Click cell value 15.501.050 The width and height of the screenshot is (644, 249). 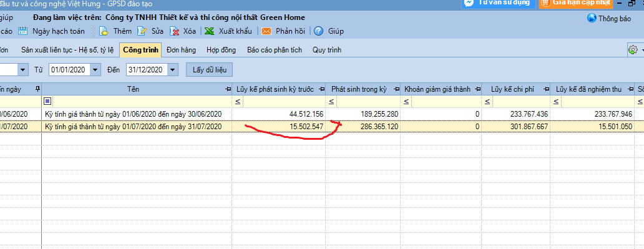pyautogui.click(x=616, y=127)
